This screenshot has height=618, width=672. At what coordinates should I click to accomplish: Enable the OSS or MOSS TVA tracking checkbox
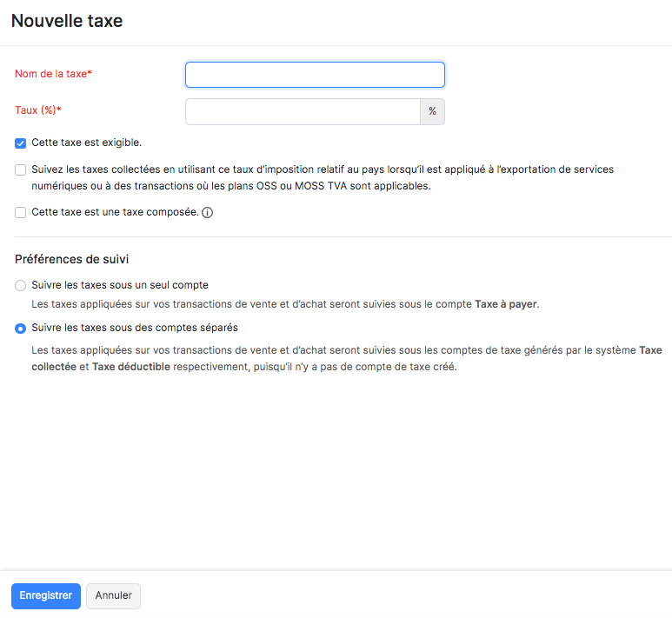pos(20,169)
